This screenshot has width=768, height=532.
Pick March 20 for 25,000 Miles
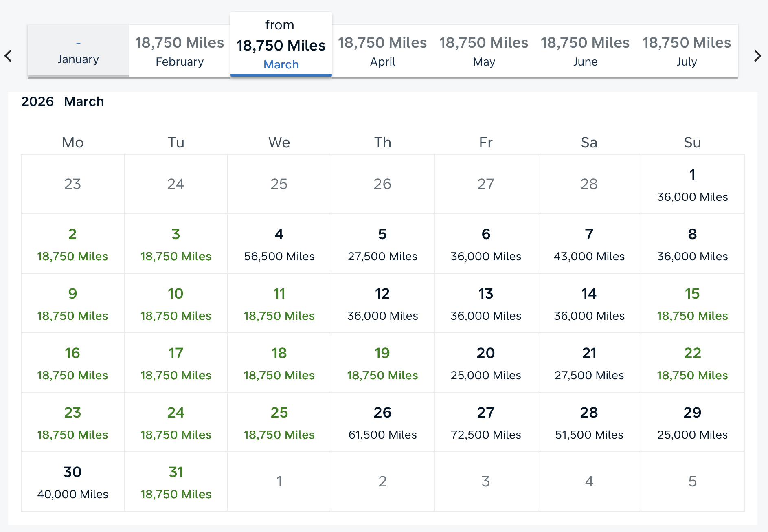point(486,363)
